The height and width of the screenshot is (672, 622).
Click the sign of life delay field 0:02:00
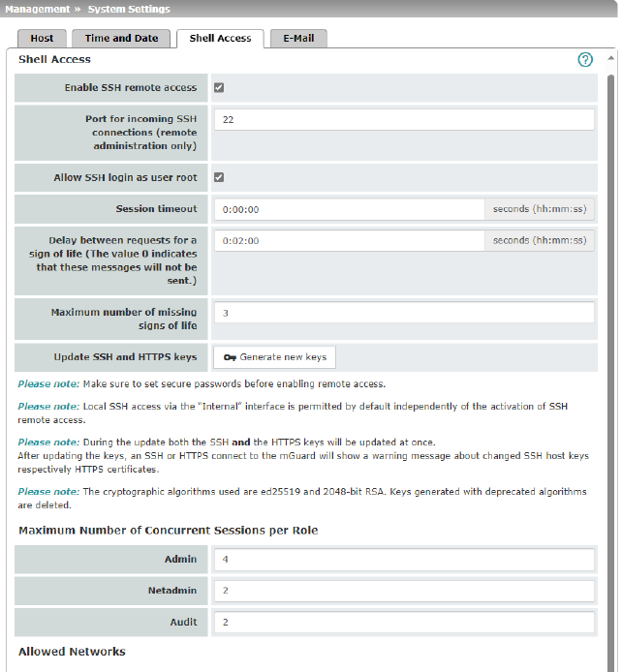pos(350,241)
